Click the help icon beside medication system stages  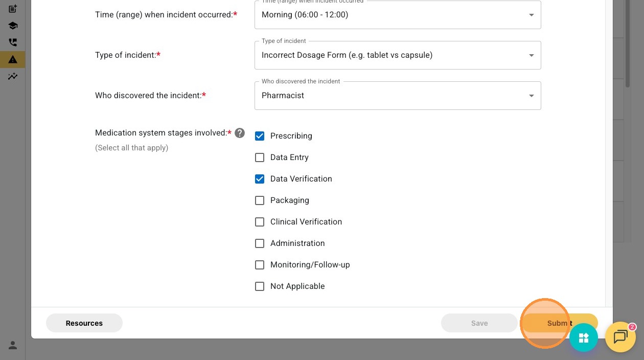click(240, 133)
